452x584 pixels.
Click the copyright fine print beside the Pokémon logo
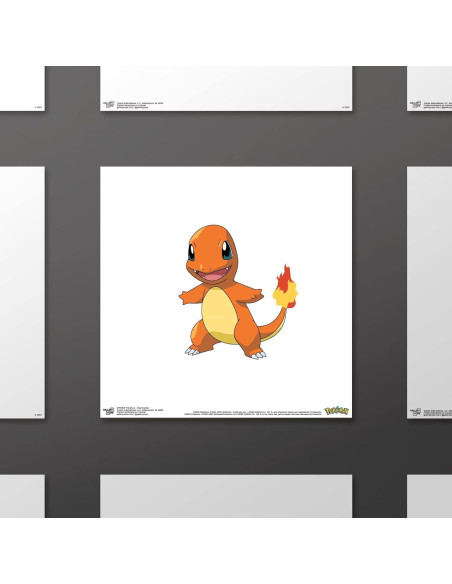pyautogui.click(x=252, y=413)
